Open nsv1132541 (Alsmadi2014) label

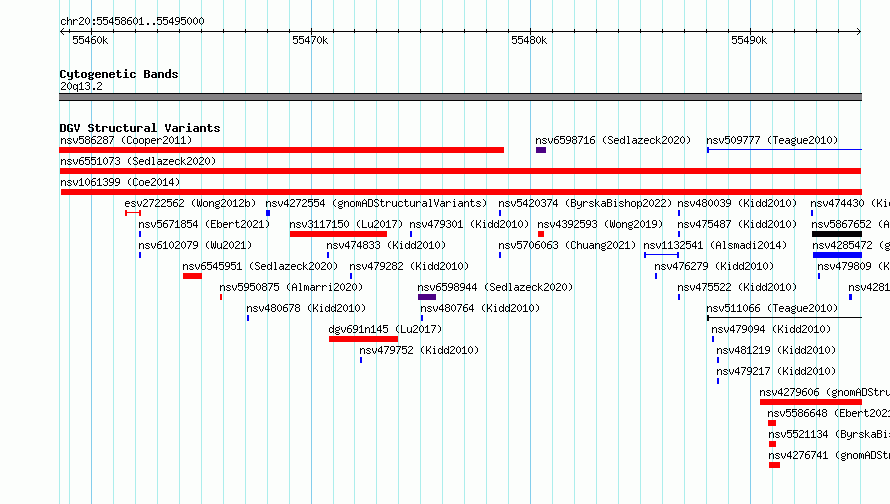[x=715, y=245]
